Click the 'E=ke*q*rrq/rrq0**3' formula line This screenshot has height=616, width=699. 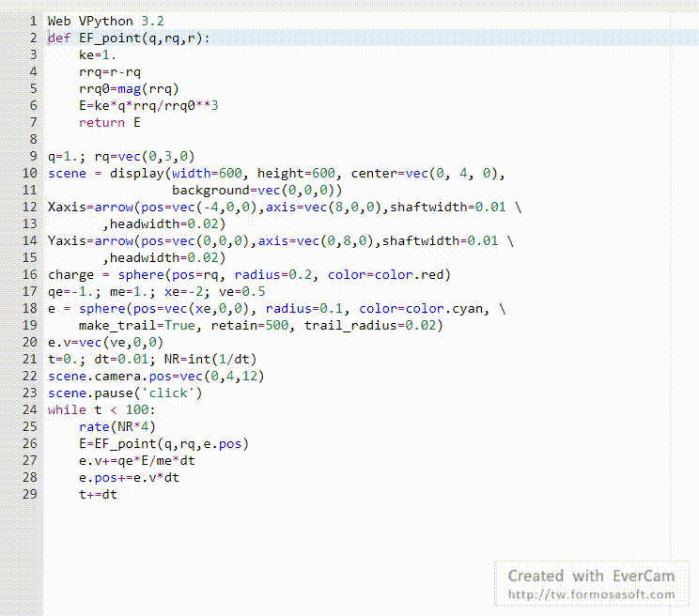pos(148,105)
